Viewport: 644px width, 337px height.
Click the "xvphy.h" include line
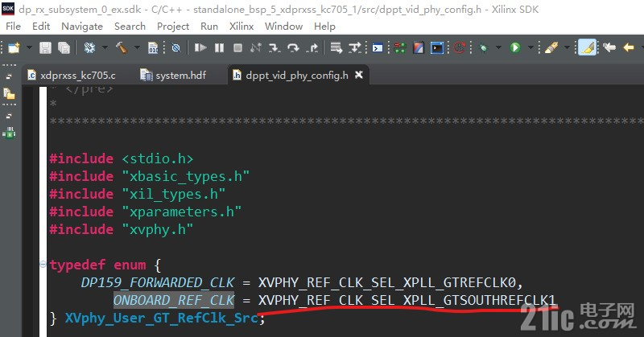tap(122, 229)
